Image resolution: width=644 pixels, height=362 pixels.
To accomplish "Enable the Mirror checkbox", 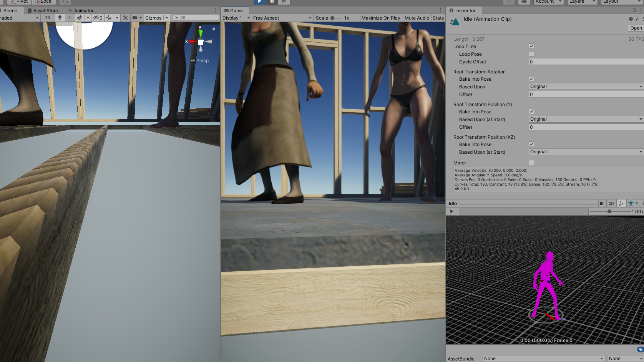I will (531, 163).
